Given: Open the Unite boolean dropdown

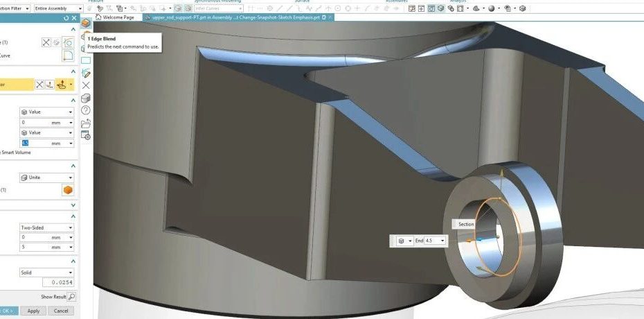Looking at the screenshot, I should 47,178.
